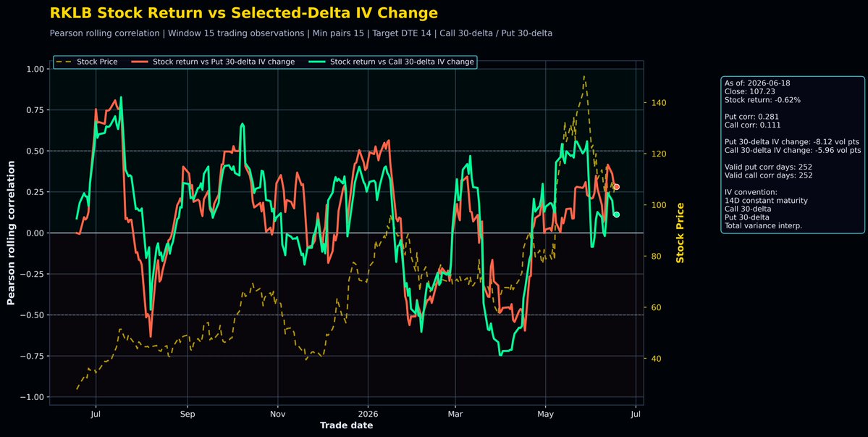Click the 'Sep' x-axis tick label

pyautogui.click(x=187, y=414)
